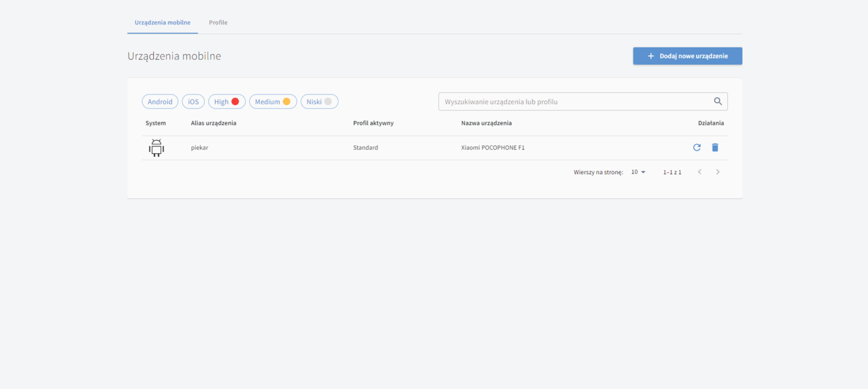Click the Android system icon for piekar
Viewport: 868px width, 389px height.
click(157, 148)
